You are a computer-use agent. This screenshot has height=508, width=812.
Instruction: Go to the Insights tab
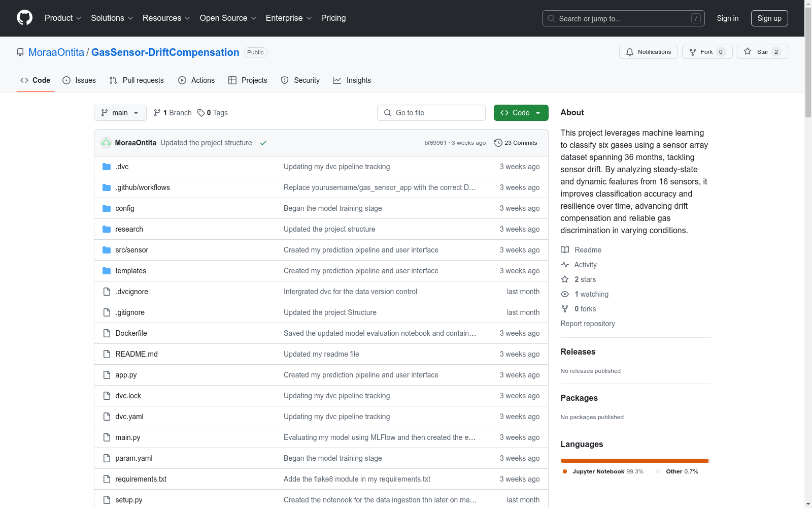[x=352, y=80]
